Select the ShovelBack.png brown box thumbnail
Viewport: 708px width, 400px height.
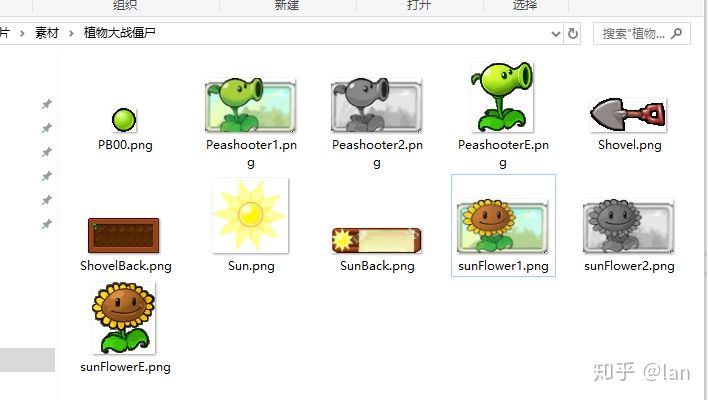[124, 235]
